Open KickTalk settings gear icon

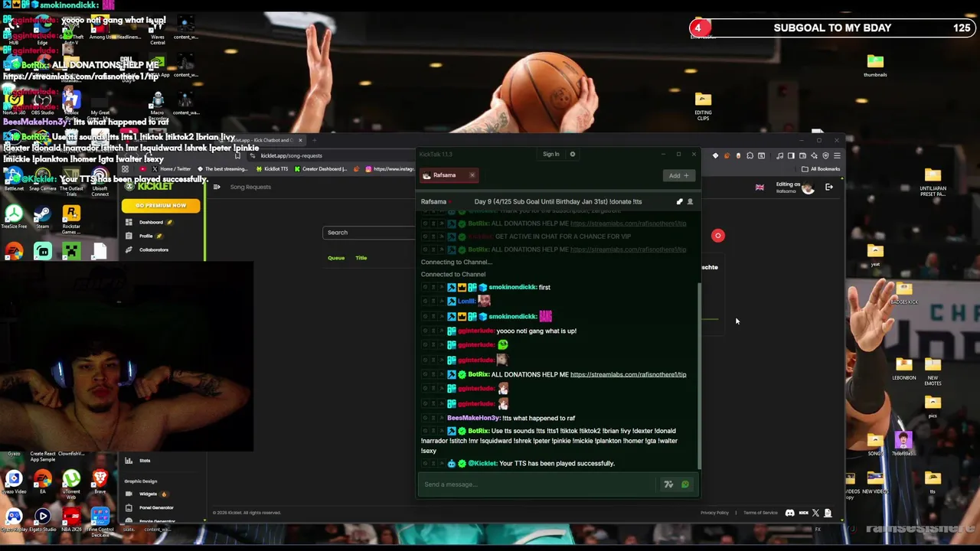pos(572,154)
